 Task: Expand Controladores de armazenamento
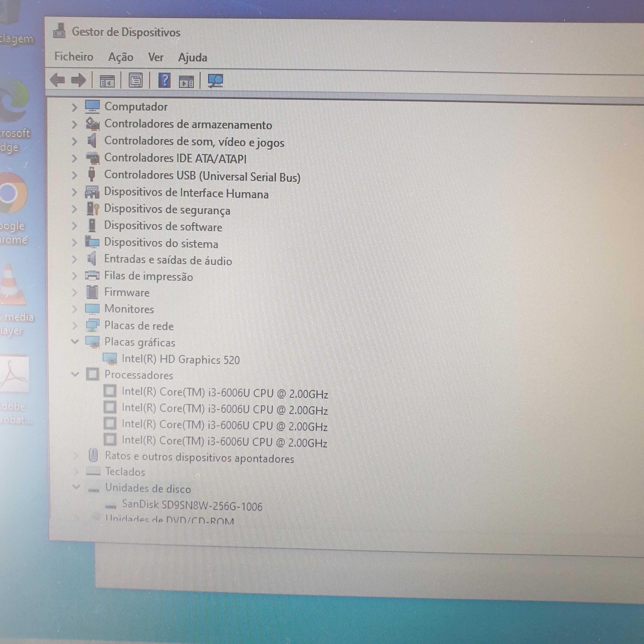click(x=74, y=124)
